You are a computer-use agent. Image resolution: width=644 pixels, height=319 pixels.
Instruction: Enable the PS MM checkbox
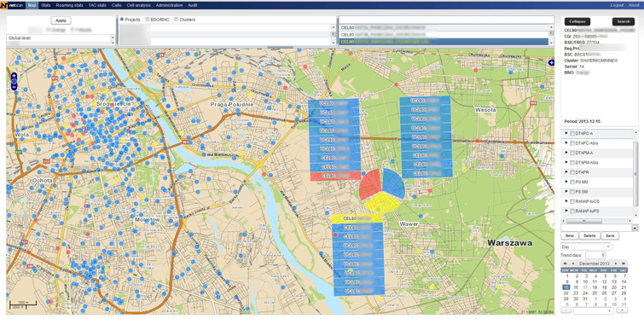coord(572,182)
